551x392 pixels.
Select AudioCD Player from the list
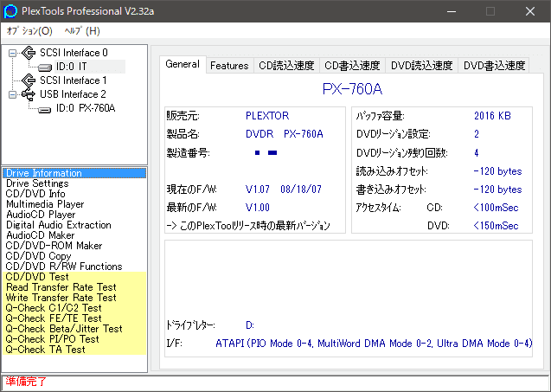41,215
